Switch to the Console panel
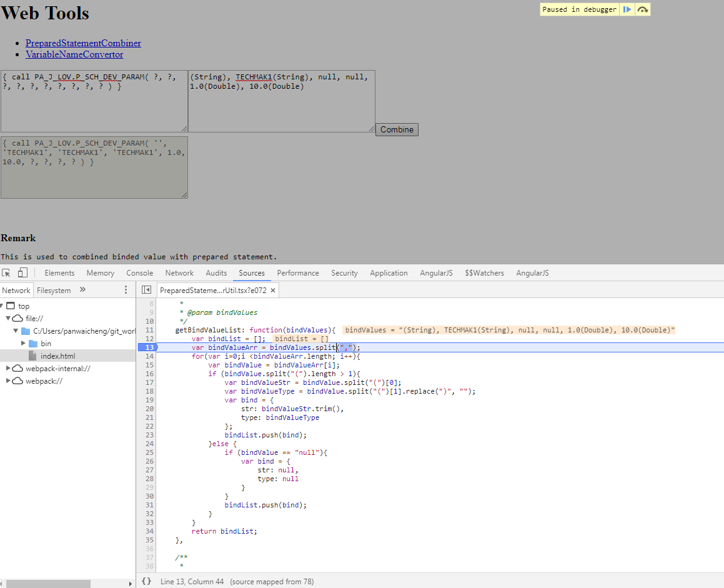 pos(139,272)
